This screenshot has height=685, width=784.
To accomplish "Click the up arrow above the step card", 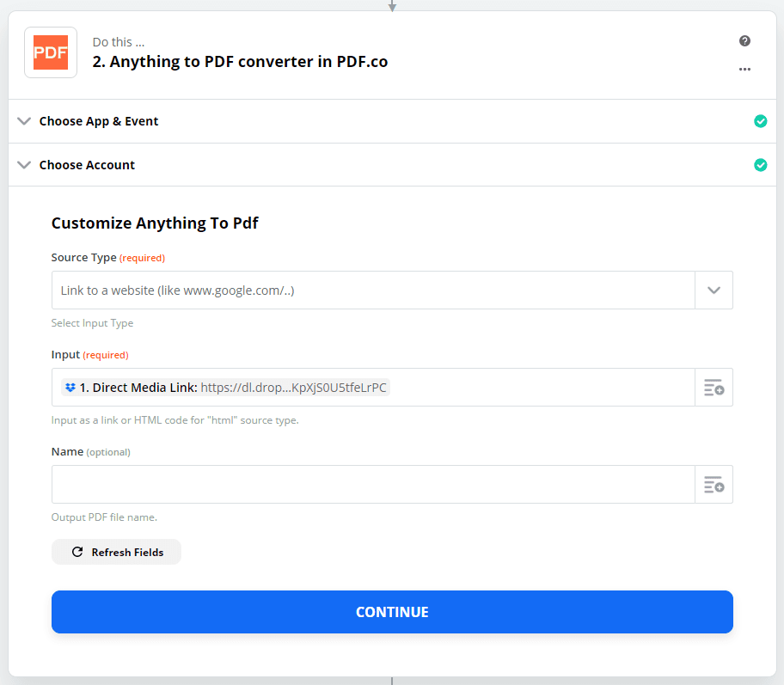I will click(392, 5).
